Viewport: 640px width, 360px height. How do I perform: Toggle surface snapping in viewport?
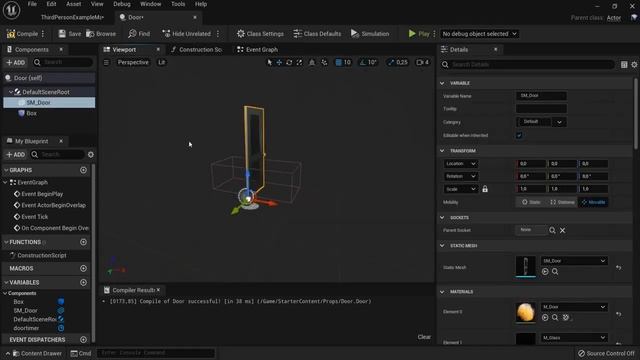tap(312, 62)
